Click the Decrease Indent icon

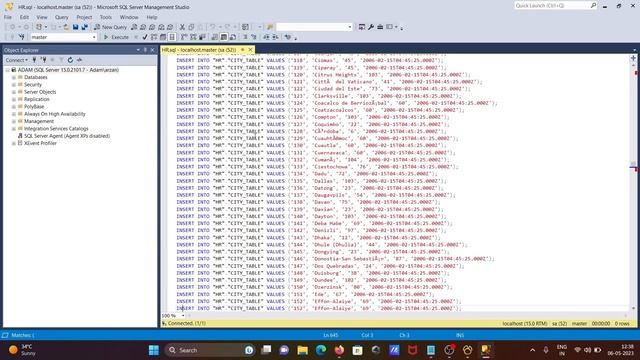(266, 37)
